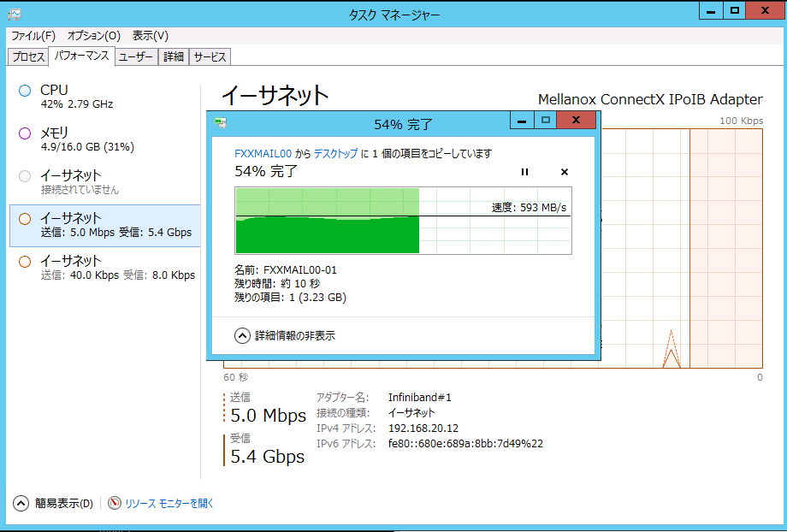Screen dimensions: 787x532
Task: Click the 名前: FXXMAIL00-01 text
Action: click(286, 270)
